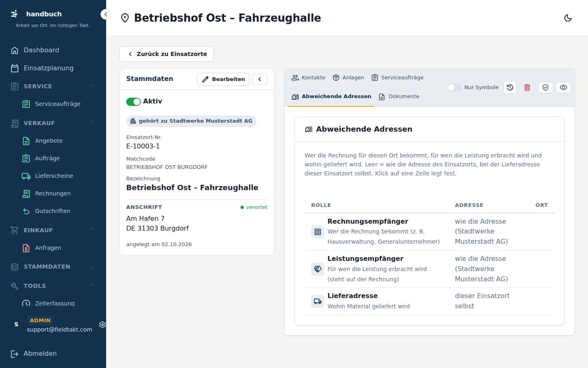588x368 pixels.
Task: Enable the Nur Symbole toggle
Action: (454, 88)
